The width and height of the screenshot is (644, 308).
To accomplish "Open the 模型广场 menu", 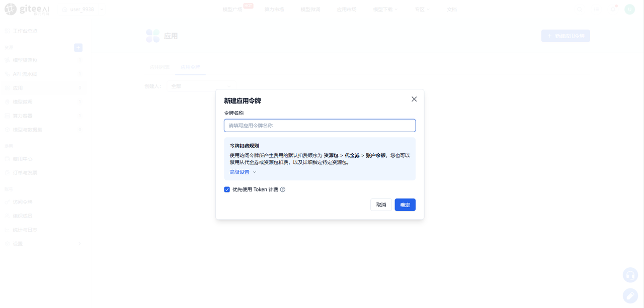I will (232, 10).
